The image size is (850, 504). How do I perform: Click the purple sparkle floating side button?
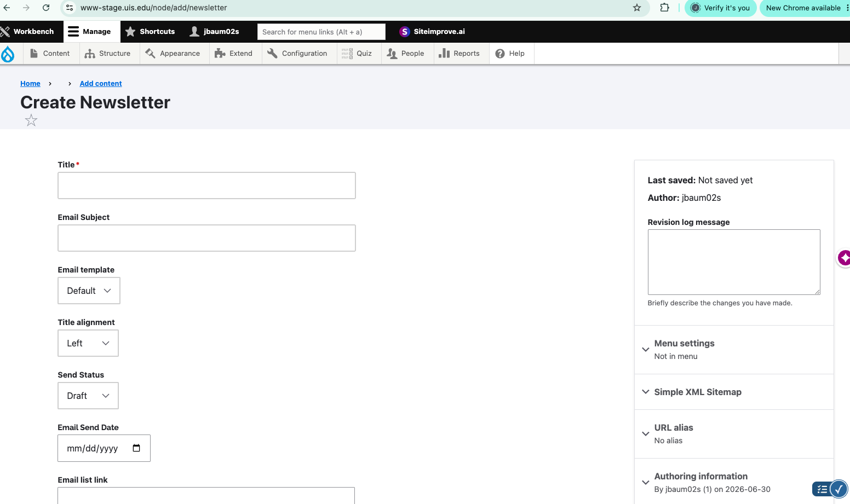(845, 258)
